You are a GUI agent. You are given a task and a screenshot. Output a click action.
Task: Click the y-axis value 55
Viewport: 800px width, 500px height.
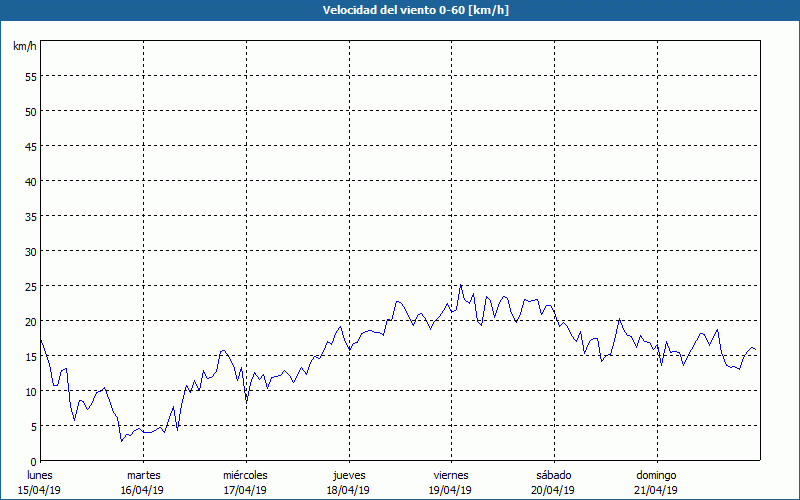coord(31,77)
